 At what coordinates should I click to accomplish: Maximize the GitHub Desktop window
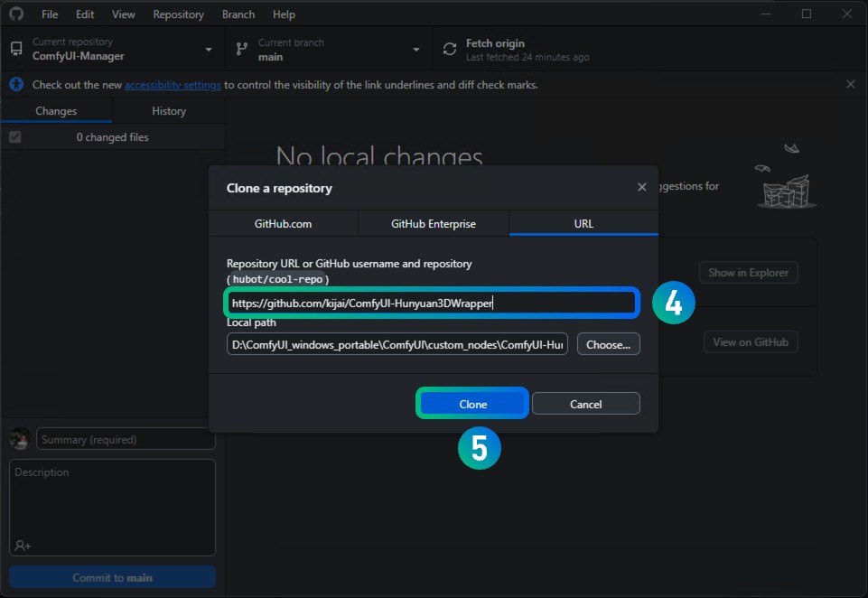(807, 14)
